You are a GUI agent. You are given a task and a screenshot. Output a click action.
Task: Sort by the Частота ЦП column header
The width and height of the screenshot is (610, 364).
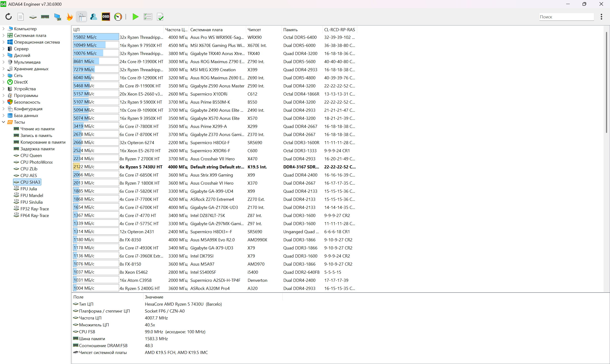click(x=176, y=30)
